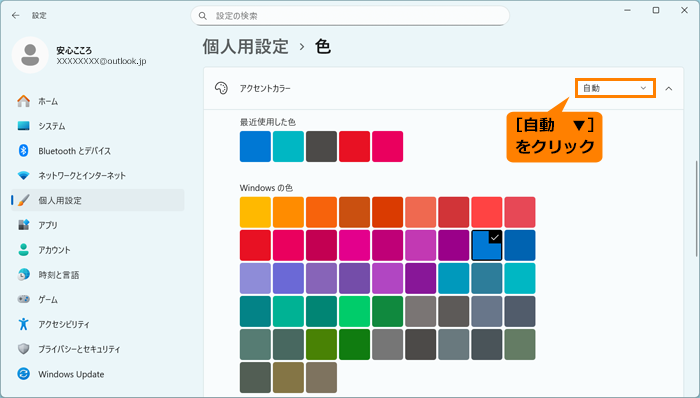
Task: Pick the teal recently used color
Action: (x=288, y=146)
